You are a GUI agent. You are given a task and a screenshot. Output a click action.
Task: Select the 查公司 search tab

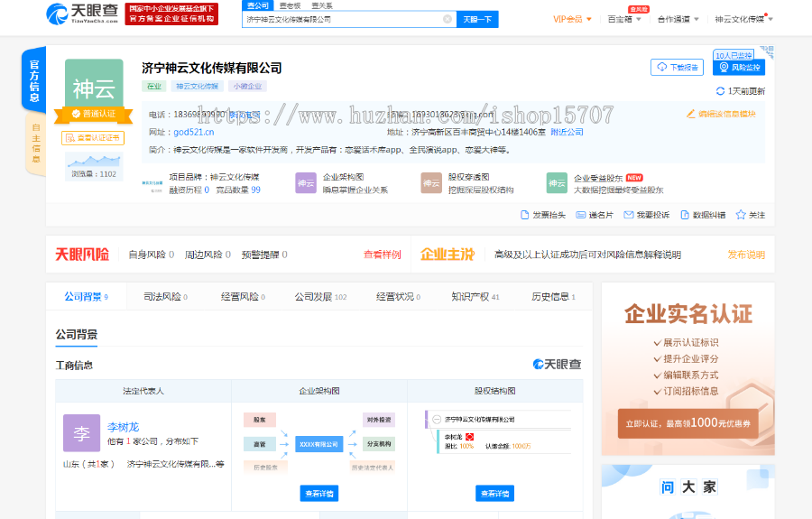point(257,5)
